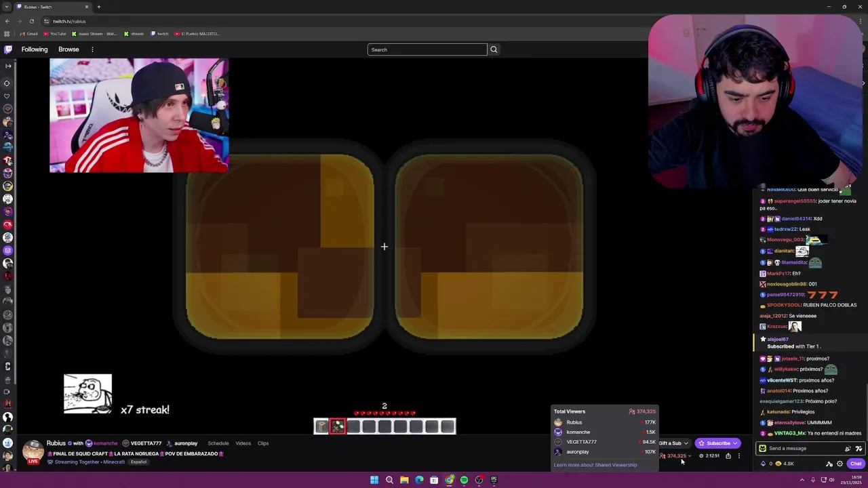This screenshot has width=868, height=488.
Task: Open the 'stream' Kick bookmark
Action: click(134, 34)
